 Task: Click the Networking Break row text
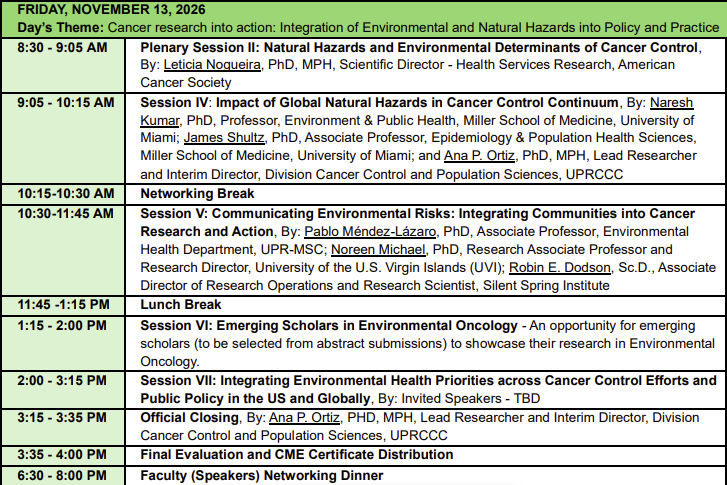(x=197, y=193)
